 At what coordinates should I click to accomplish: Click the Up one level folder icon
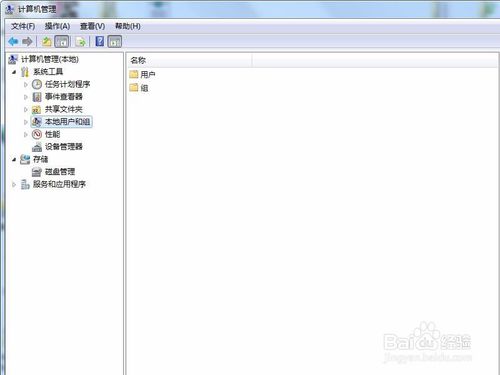tap(47, 42)
